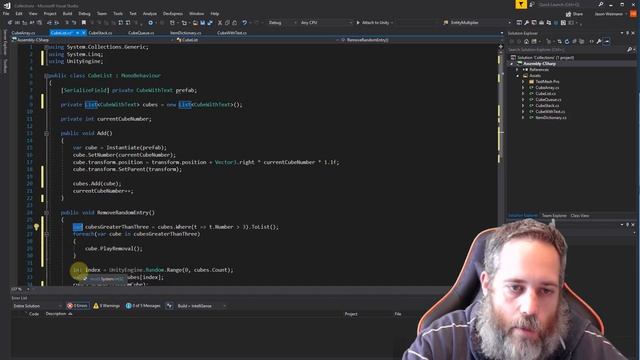Click the Save All toolbar icon
The width and height of the screenshot is (640, 360).
point(210,23)
